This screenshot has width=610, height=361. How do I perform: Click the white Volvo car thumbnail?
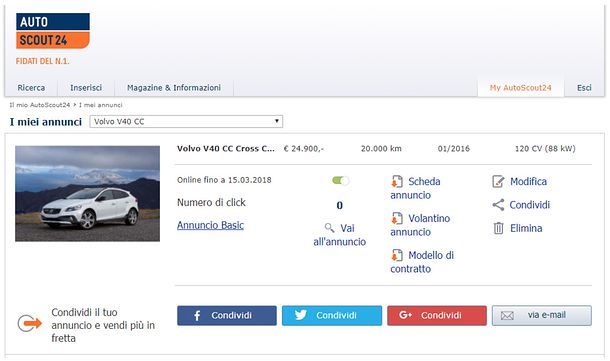point(88,193)
